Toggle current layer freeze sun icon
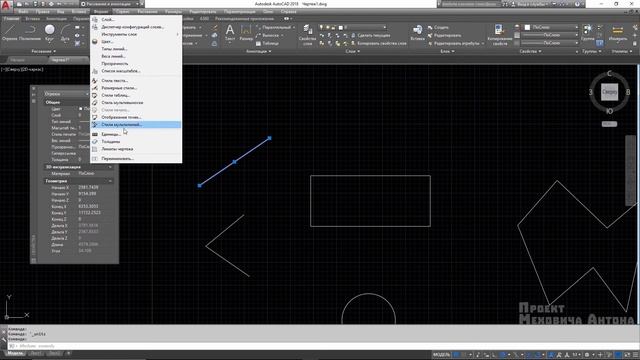The width and height of the screenshot is (640, 360). [x=327, y=27]
